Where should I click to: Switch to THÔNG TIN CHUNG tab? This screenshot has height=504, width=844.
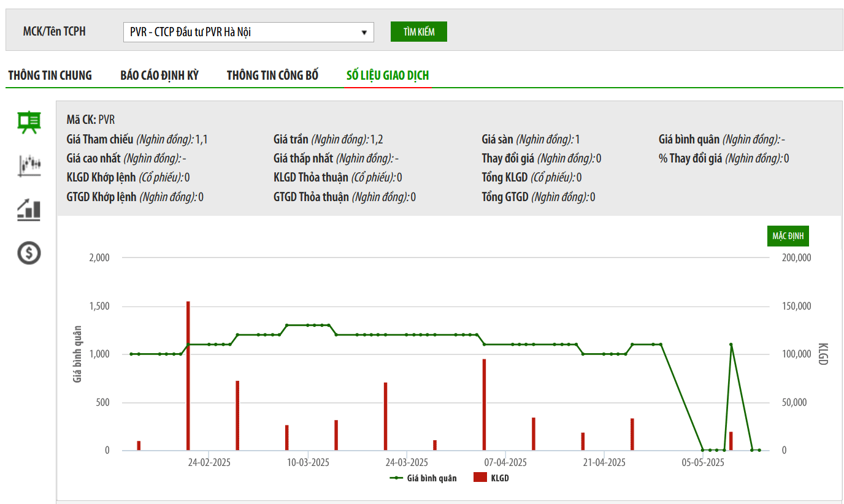pos(50,75)
